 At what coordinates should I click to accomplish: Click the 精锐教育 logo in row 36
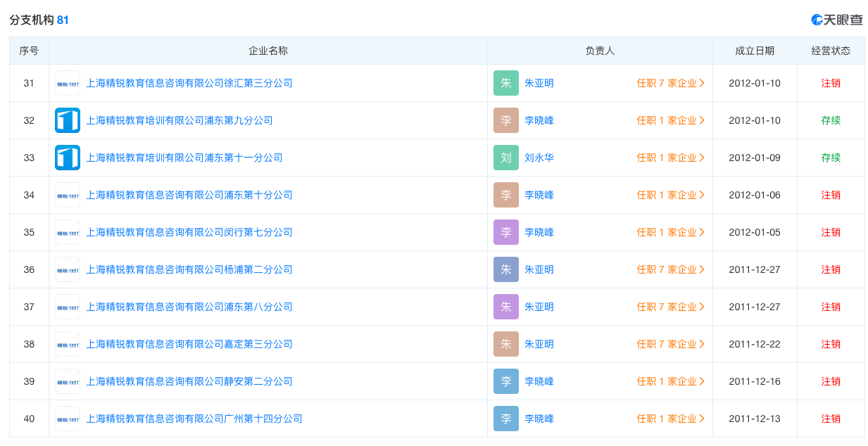tap(67, 269)
